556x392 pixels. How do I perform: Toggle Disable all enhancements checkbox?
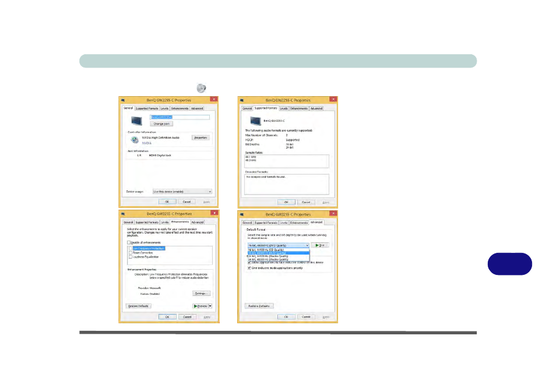click(129, 242)
